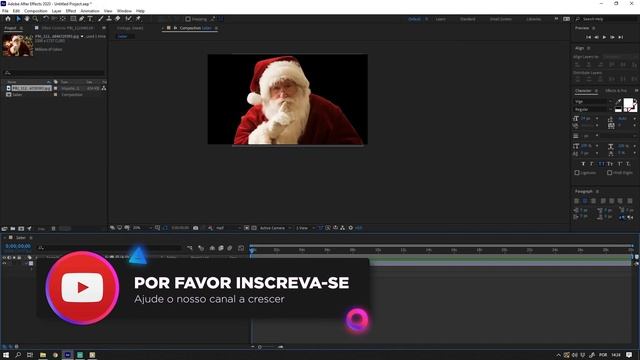Open the Composition menu

click(36, 11)
